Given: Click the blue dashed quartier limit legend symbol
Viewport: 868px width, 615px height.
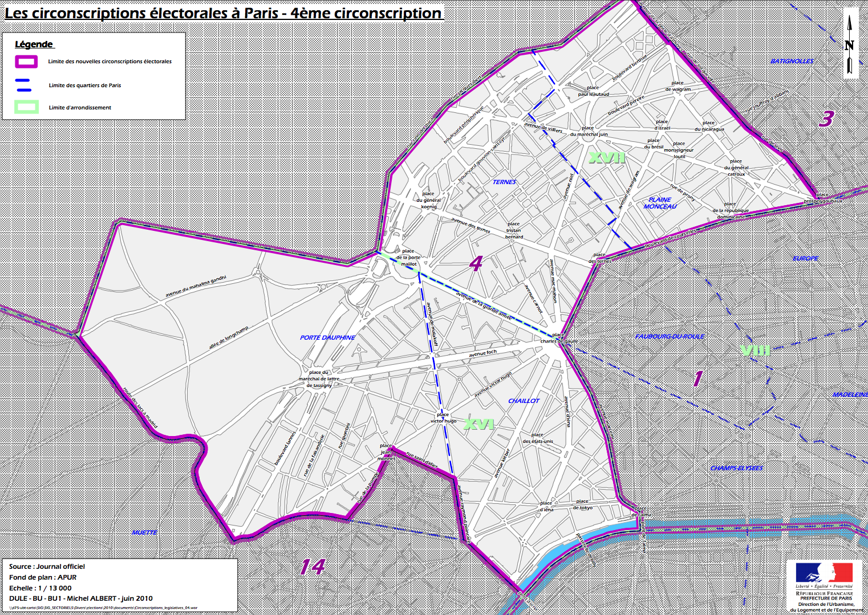Looking at the screenshot, I should (x=22, y=84).
